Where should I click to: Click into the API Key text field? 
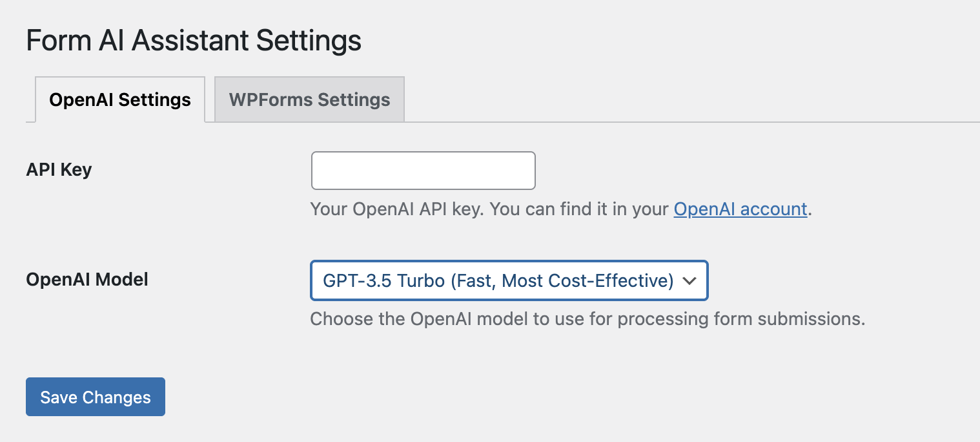pos(423,171)
